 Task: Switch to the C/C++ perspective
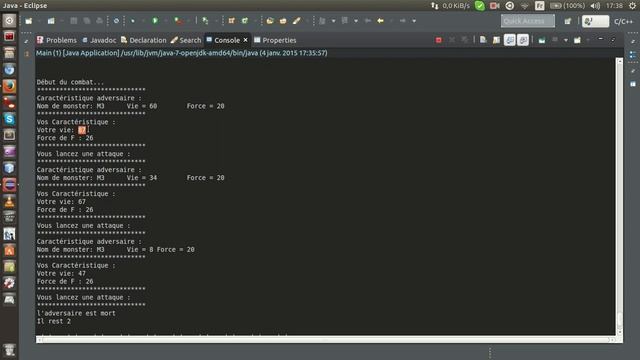point(623,21)
